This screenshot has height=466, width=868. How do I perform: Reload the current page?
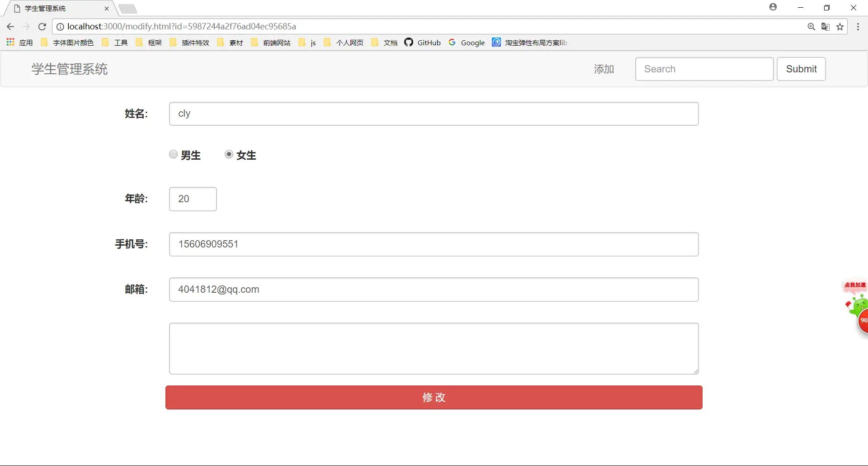[x=42, y=27]
